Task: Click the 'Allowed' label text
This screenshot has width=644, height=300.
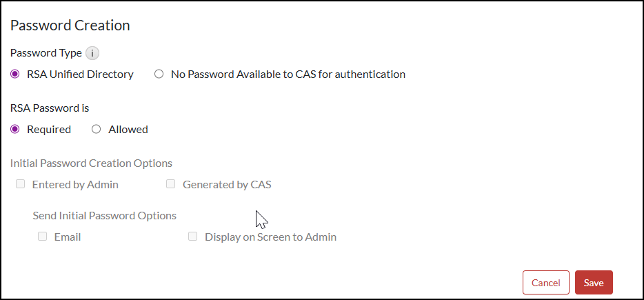Action: [x=128, y=130]
